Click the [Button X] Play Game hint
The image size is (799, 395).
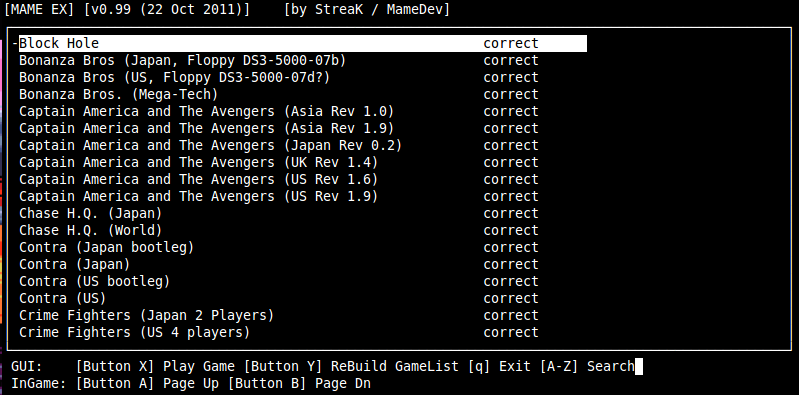tap(155, 366)
